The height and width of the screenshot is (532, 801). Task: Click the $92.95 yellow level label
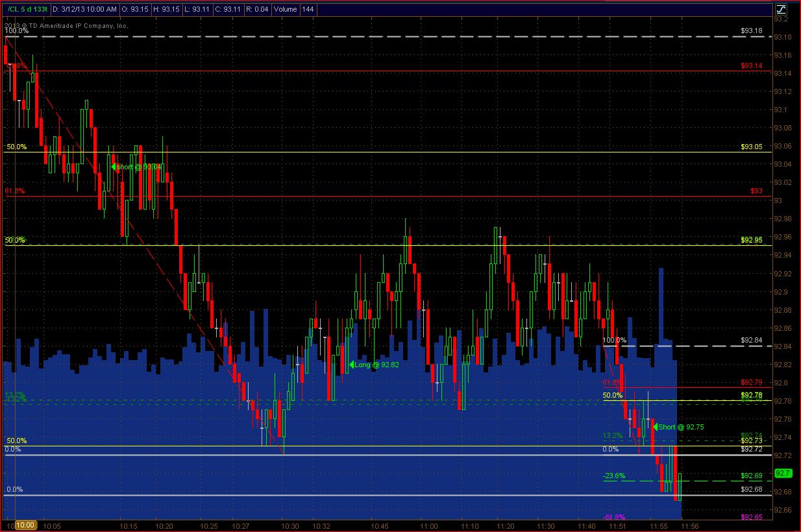point(752,240)
